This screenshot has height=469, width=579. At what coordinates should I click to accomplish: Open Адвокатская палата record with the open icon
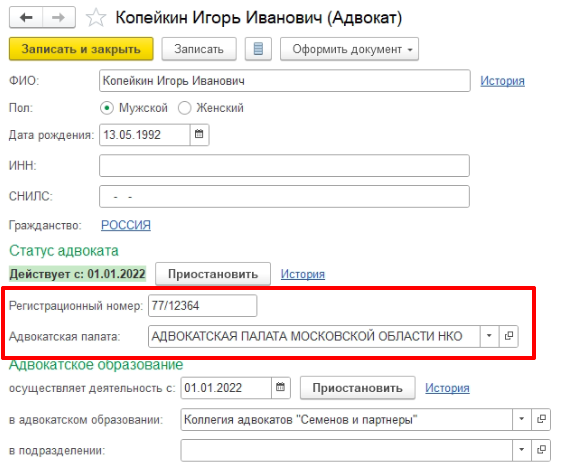(509, 336)
